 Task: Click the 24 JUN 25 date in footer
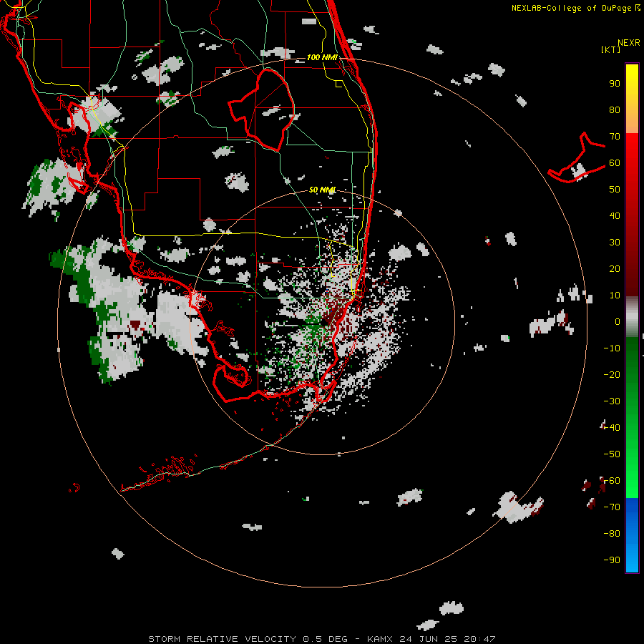point(429,639)
